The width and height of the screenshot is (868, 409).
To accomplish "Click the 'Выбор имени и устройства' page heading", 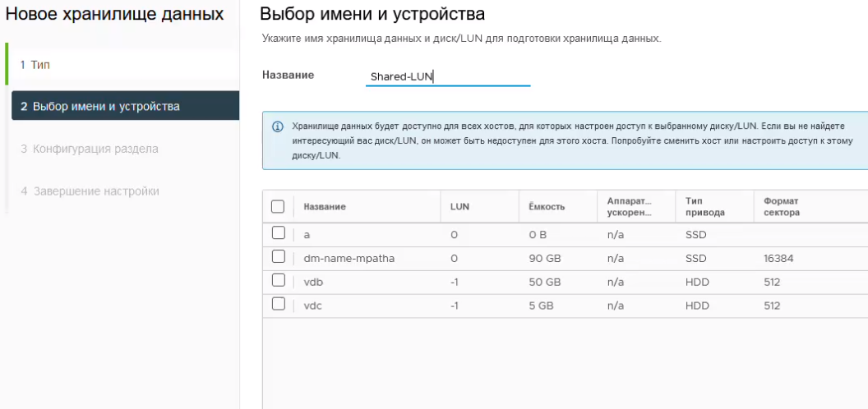I will tap(372, 13).
